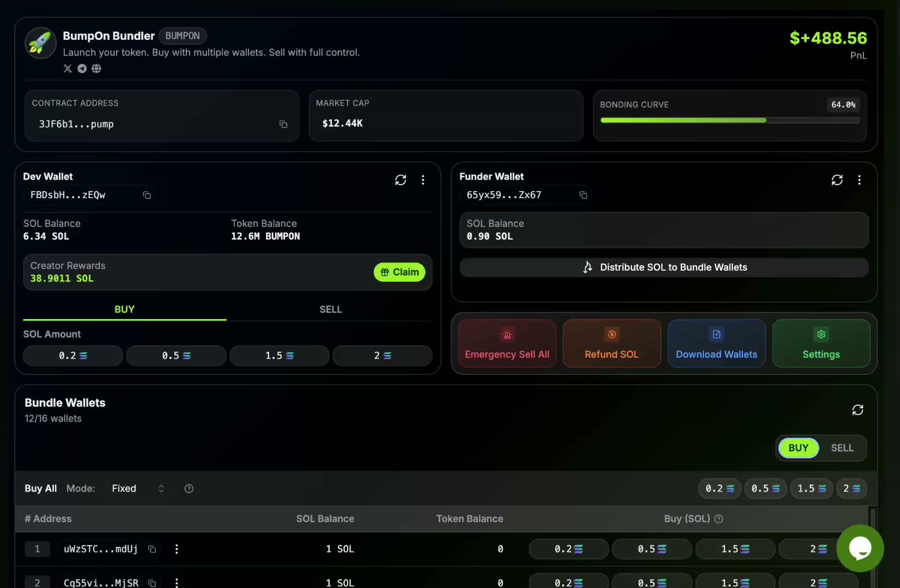This screenshot has height=588, width=900.
Task: Copy the address of wallet 1
Action: click(151, 549)
